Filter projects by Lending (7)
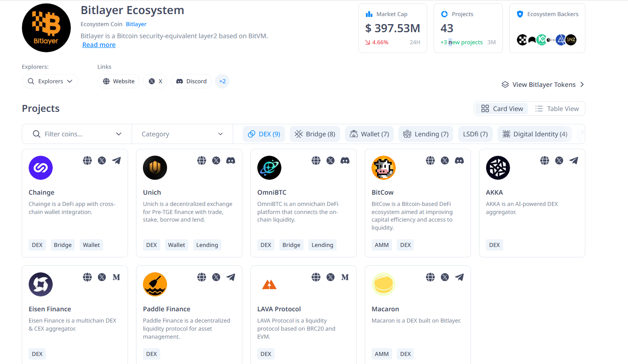 (426, 134)
